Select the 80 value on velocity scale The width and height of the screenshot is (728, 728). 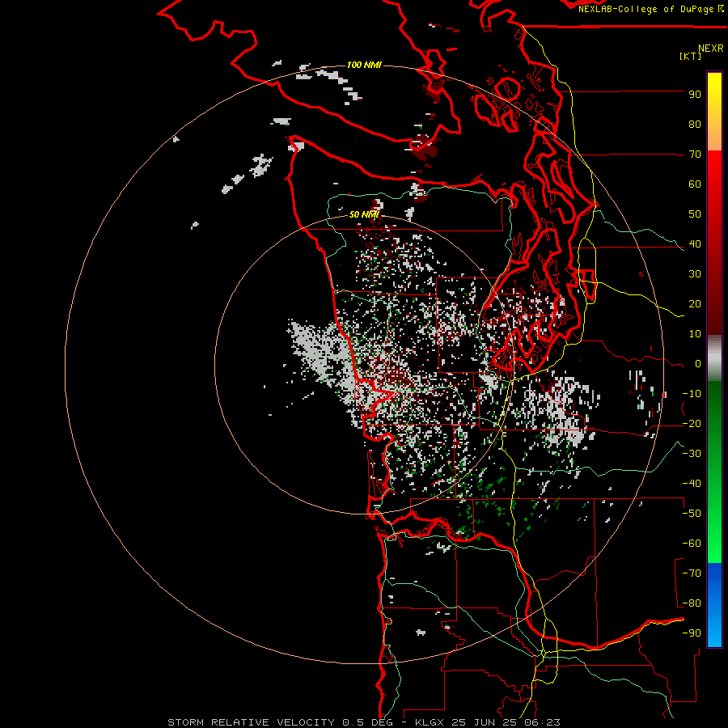click(695, 125)
